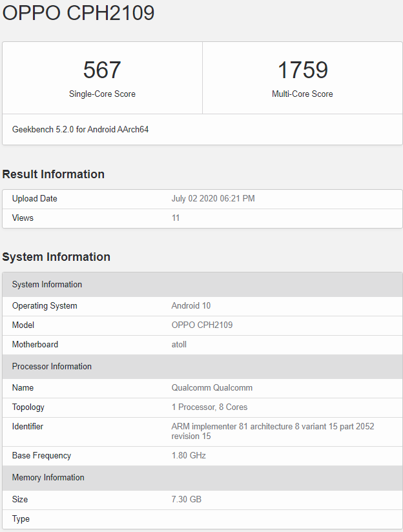
Task: Select the 1.80 GHz value
Action: click(x=189, y=455)
